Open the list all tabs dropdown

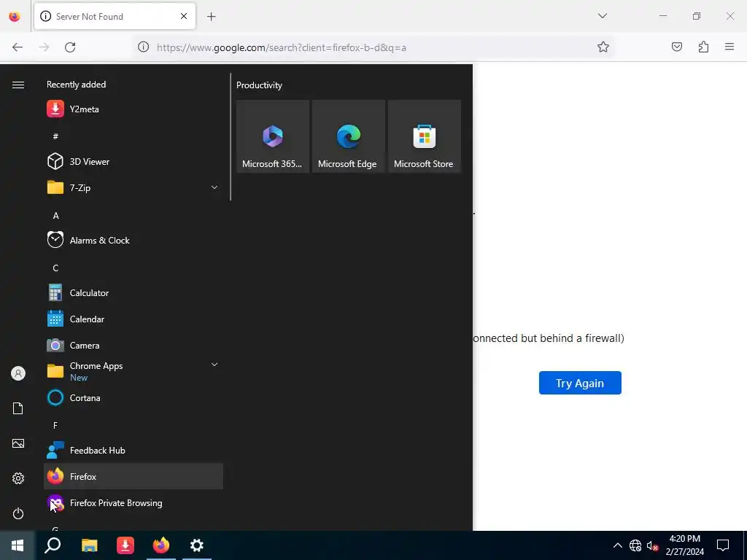pyautogui.click(x=602, y=16)
